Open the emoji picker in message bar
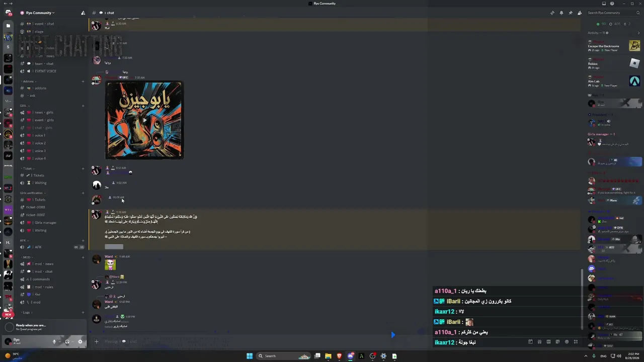Screen dimensions: 644x362 567,342
